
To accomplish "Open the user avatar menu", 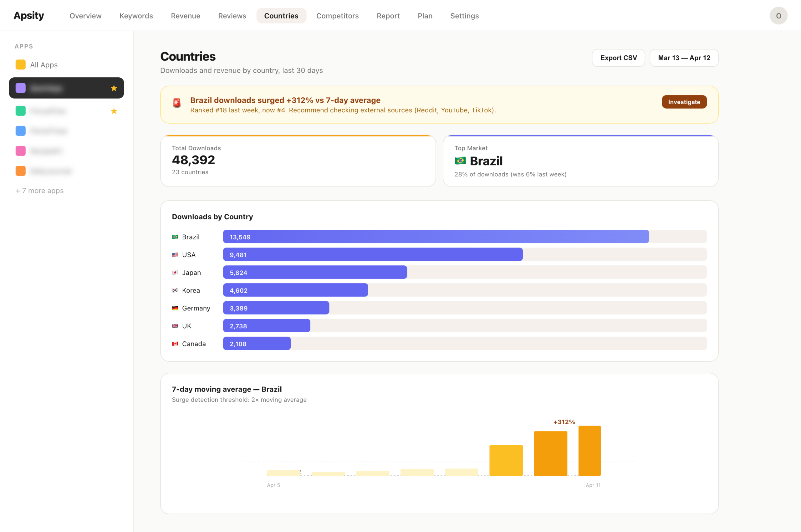I will (778, 16).
